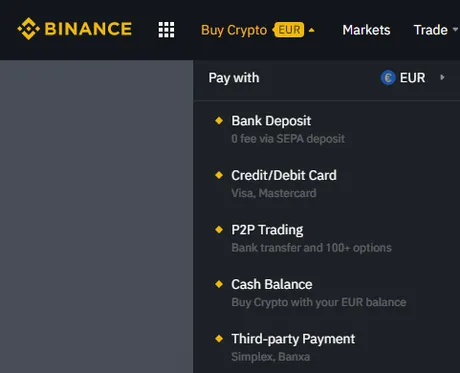Open the Trade menu item
460x373 pixels.
pos(431,30)
